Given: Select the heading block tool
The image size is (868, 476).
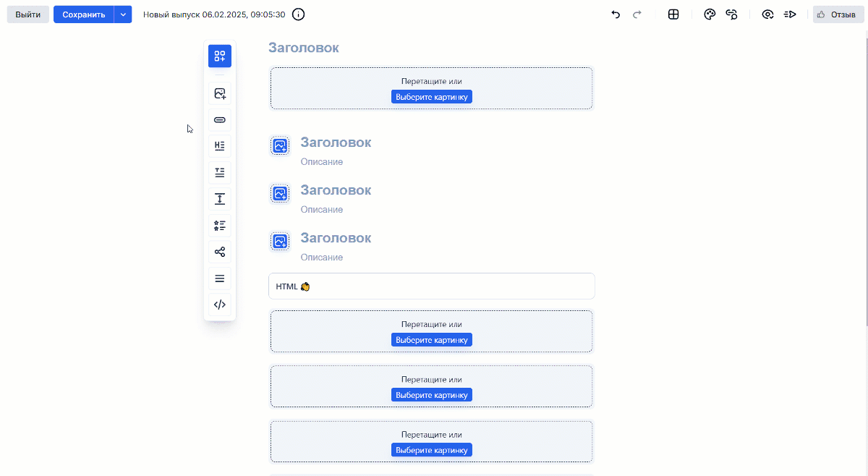Looking at the screenshot, I should 220,146.
